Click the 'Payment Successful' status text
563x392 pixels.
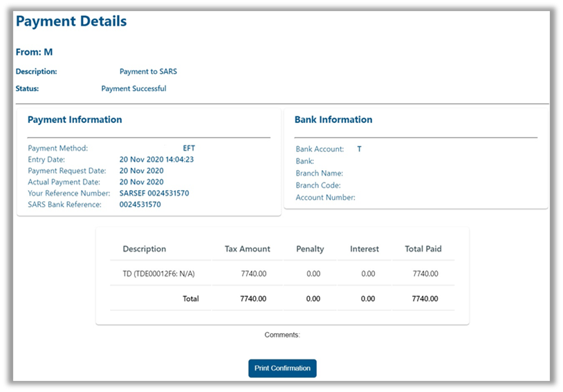point(133,88)
